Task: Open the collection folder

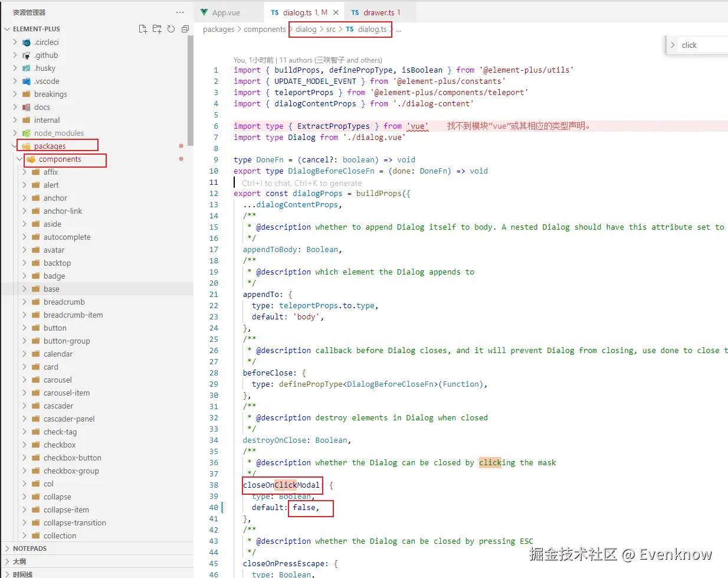Action: (x=97, y=535)
